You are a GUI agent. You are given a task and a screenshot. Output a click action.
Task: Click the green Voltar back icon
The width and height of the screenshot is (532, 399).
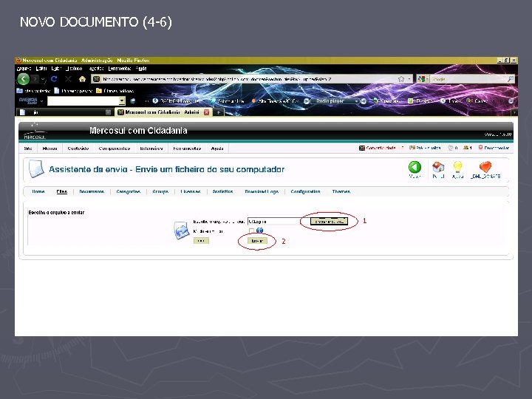415,169
